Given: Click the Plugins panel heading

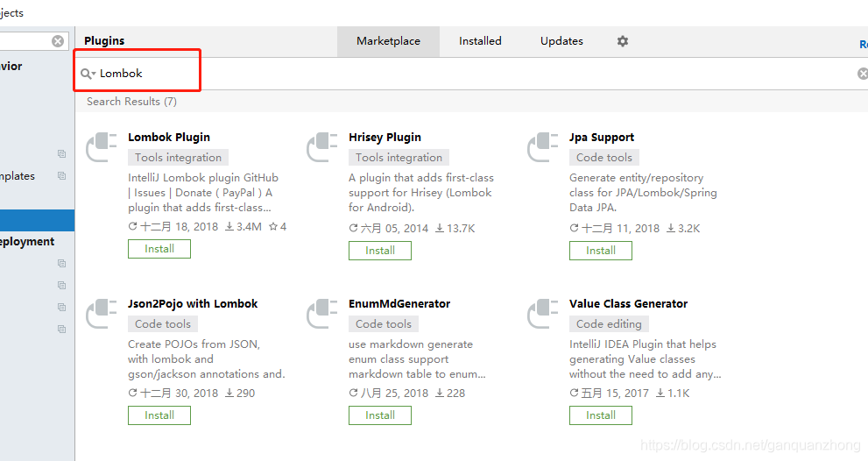Looking at the screenshot, I should [x=104, y=41].
